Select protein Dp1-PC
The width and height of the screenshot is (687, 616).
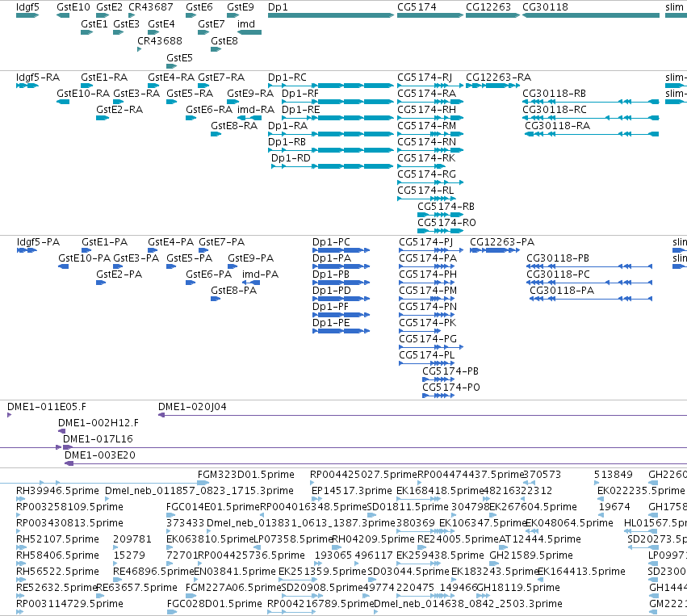pyautogui.click(x=331, y=242)
